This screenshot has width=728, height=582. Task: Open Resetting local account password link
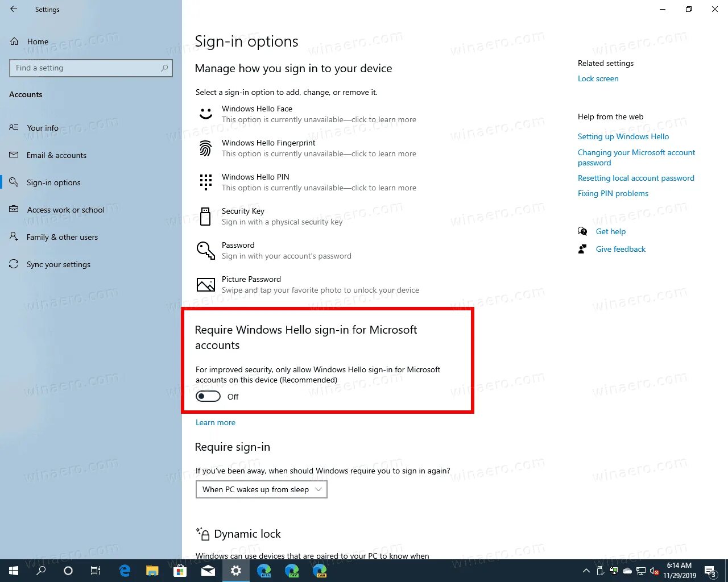point(636,178)
